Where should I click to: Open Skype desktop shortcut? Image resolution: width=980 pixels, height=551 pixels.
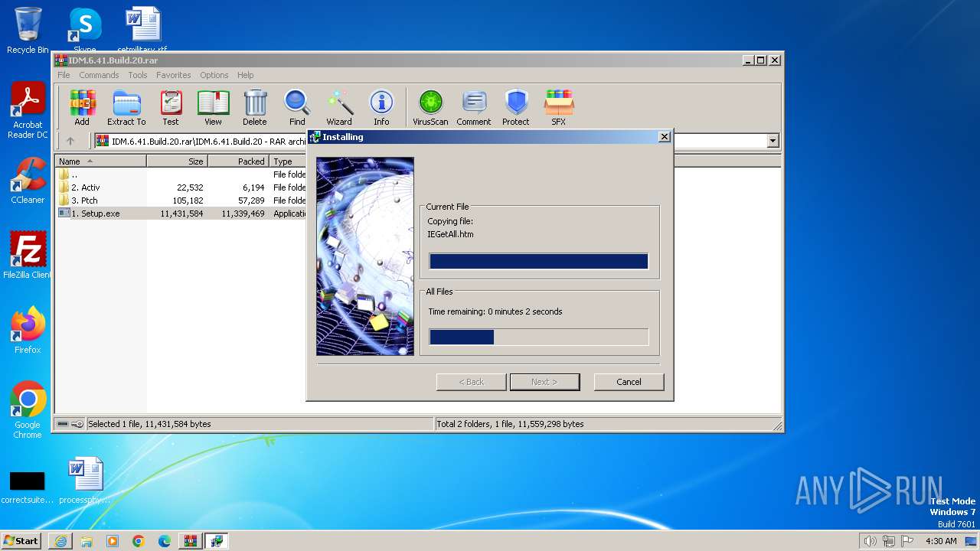coord(84,31)
